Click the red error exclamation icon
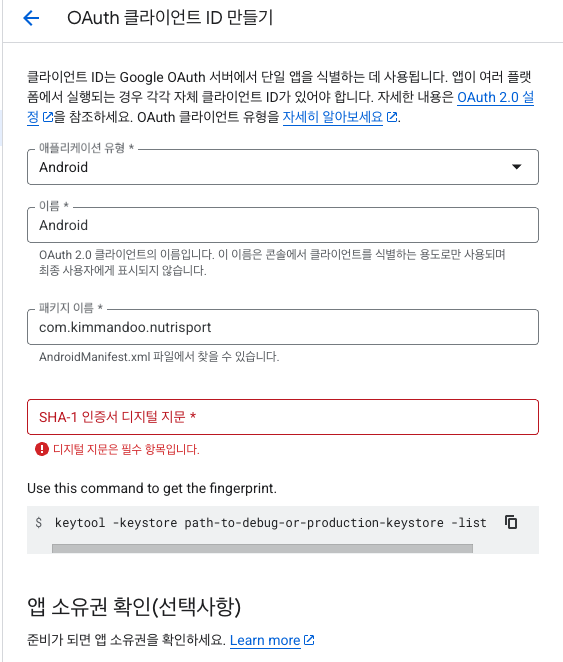The width and height of the screenshot is (563, 662). coord(42,449)
